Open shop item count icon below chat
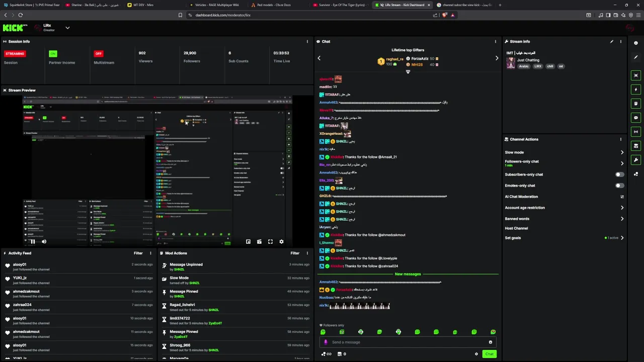Image resolution: width=644 pixels, height=362 pixels. pos(342,354)
